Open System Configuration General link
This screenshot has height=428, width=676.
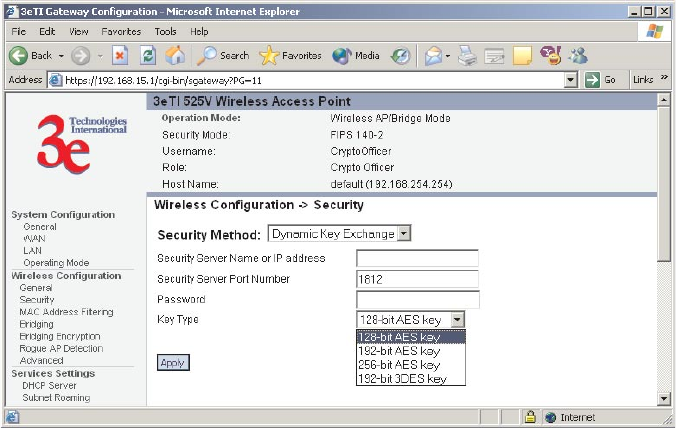click(x=40, y=227)
